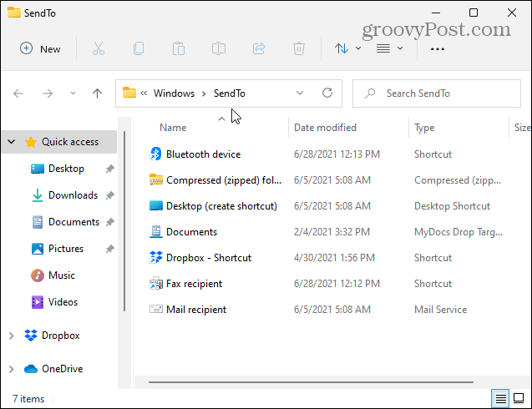Refresh the SendTo folder view
This screenshot has height=409, width=532.
[327, 93]
